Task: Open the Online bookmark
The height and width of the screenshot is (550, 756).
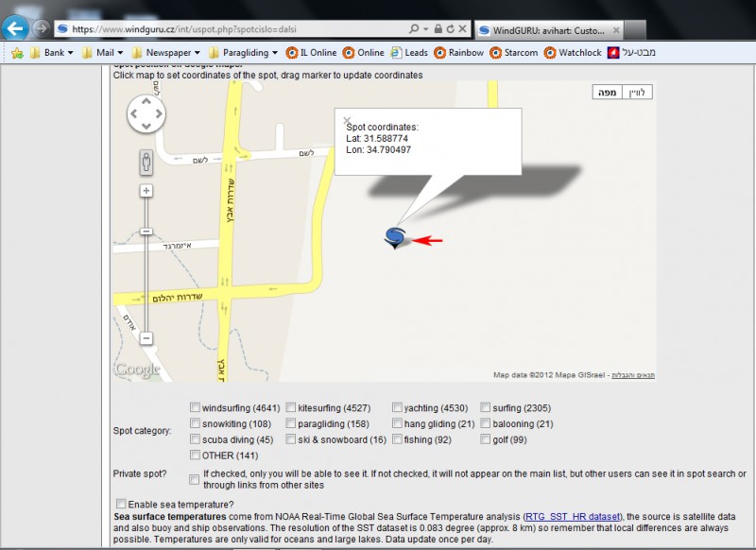Action: point(363,53)
